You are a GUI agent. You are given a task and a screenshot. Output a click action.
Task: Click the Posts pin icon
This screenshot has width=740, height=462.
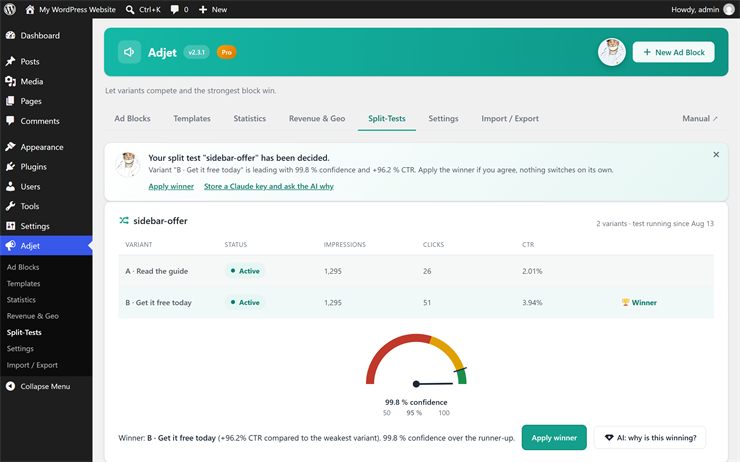10,61
